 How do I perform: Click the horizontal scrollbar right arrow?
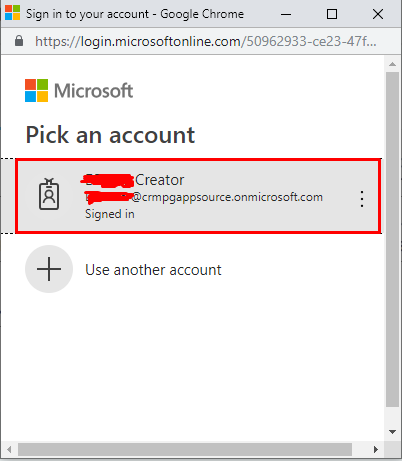coord(376,449)
